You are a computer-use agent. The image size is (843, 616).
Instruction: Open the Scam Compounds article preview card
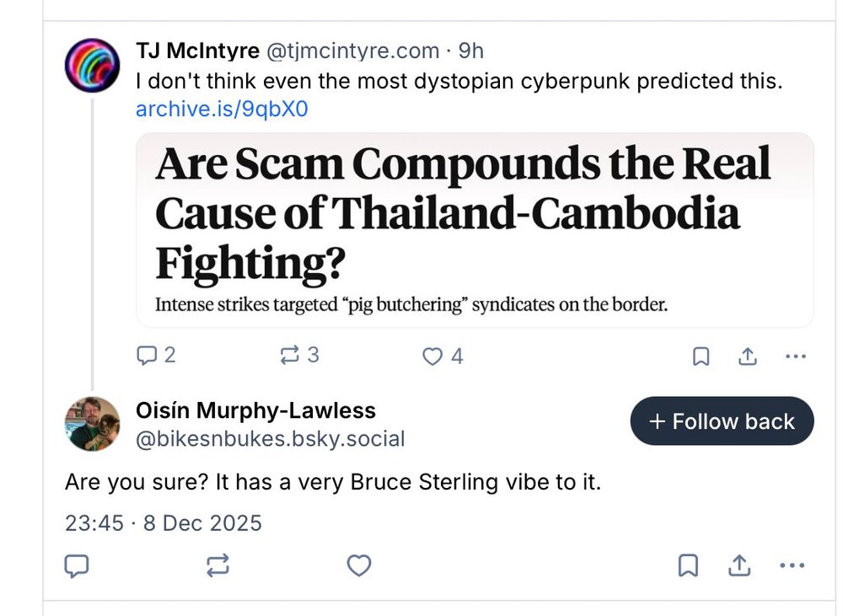(475, 229)
